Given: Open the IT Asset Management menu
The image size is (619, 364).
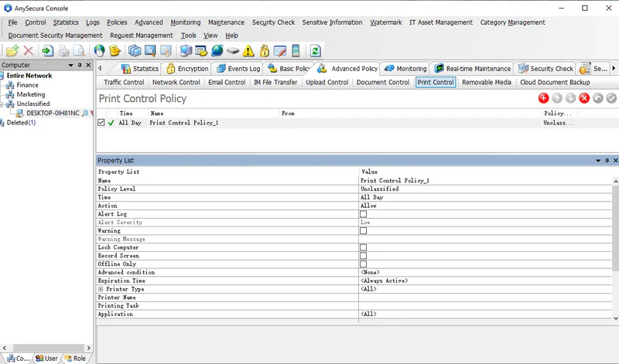Looking at the screenshot, I should point(440,22).
